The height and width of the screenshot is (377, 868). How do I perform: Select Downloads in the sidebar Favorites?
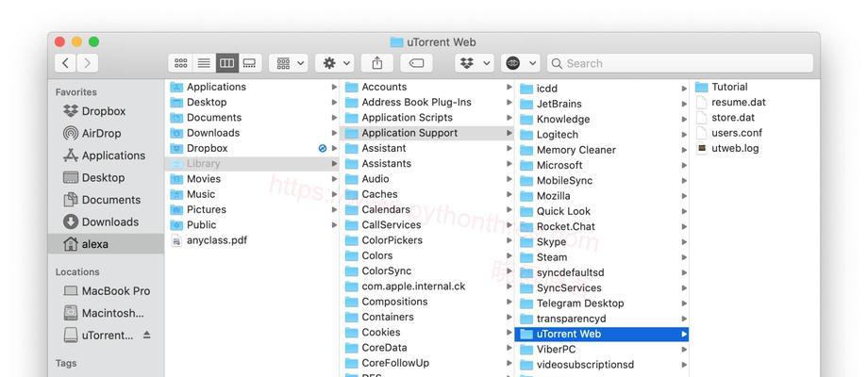(106, 221)
